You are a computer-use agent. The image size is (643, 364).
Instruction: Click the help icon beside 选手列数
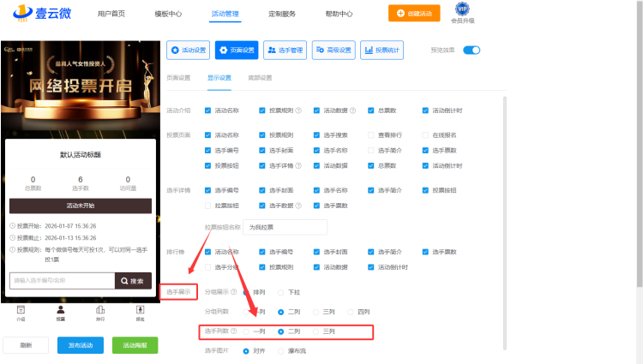[x=234, y=331]
